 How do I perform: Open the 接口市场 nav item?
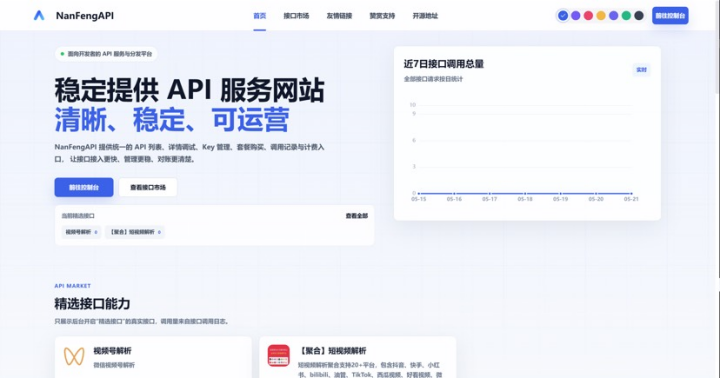[x=296, y=16]
